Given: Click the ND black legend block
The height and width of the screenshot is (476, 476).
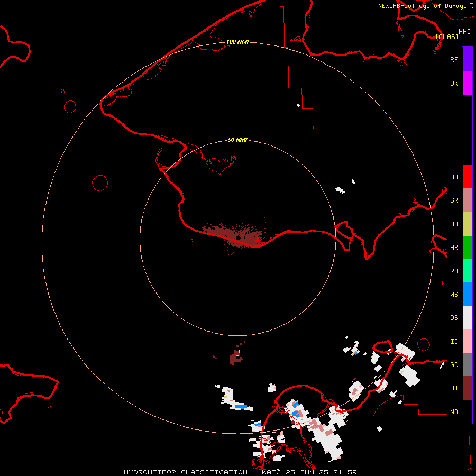Looking at the screenshot, I should [x=467, y=411].
